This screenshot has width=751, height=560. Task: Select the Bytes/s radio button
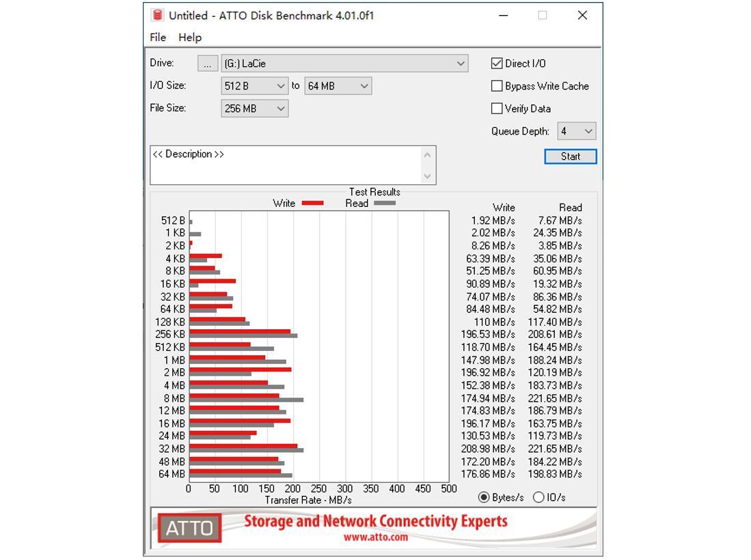tap(484, 497)
